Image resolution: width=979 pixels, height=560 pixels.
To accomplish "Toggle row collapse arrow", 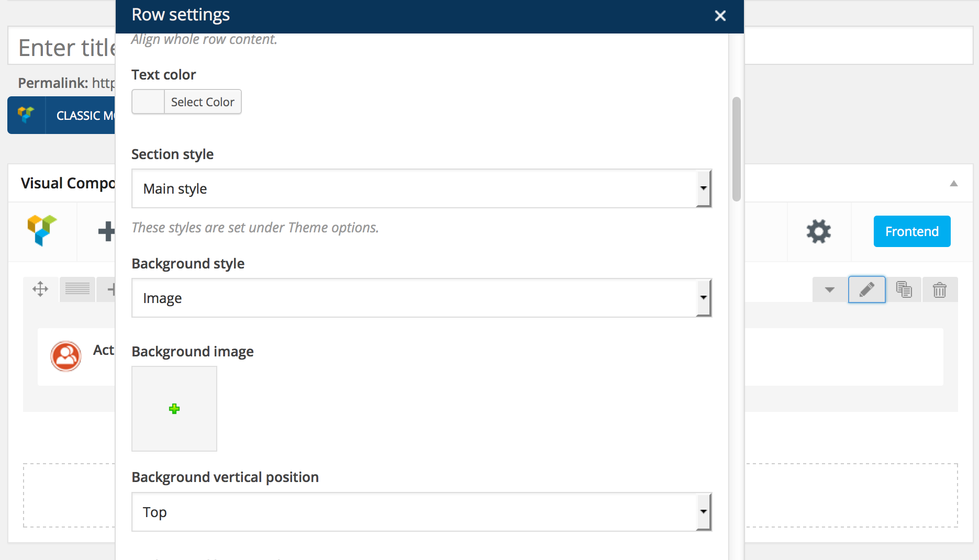I will point(829,289).
